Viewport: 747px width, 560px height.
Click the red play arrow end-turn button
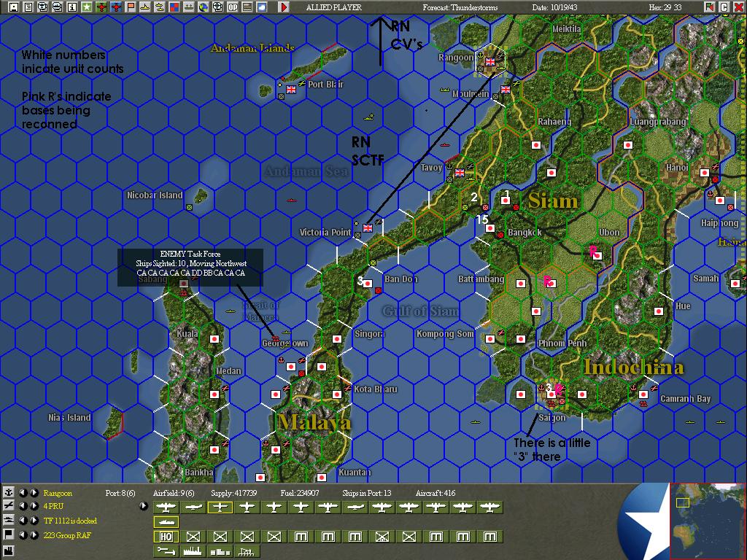click(x=284, y=7)
